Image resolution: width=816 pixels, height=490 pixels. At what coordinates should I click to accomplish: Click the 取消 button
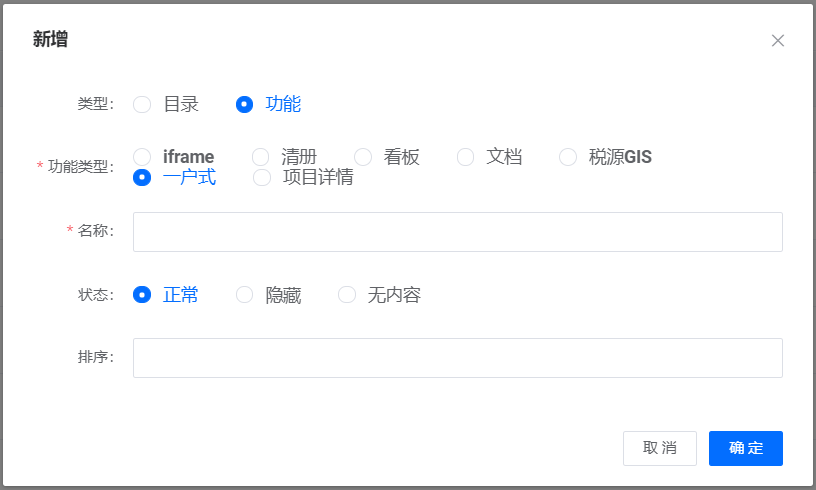660,448
